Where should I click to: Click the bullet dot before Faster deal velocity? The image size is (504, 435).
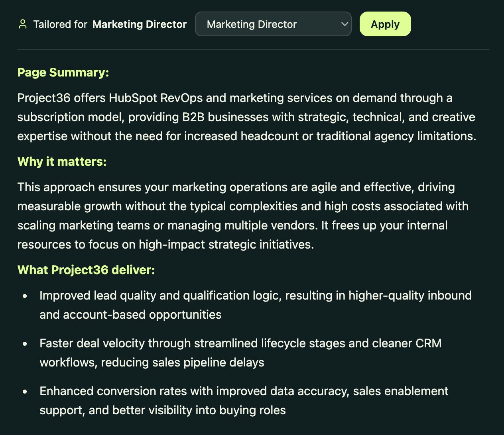click(25, 344)
